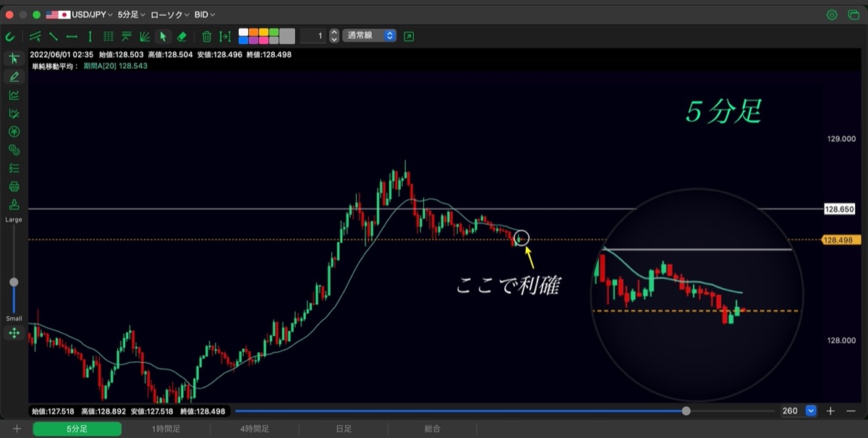This screenshot has width=868, height=438.
Task: Open the BID price type dropdown
Action: (x=205, y=14)
